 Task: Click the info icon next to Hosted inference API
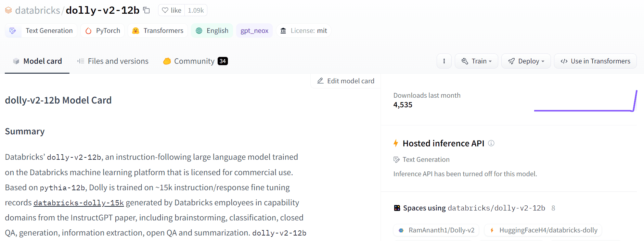[491, 143]
